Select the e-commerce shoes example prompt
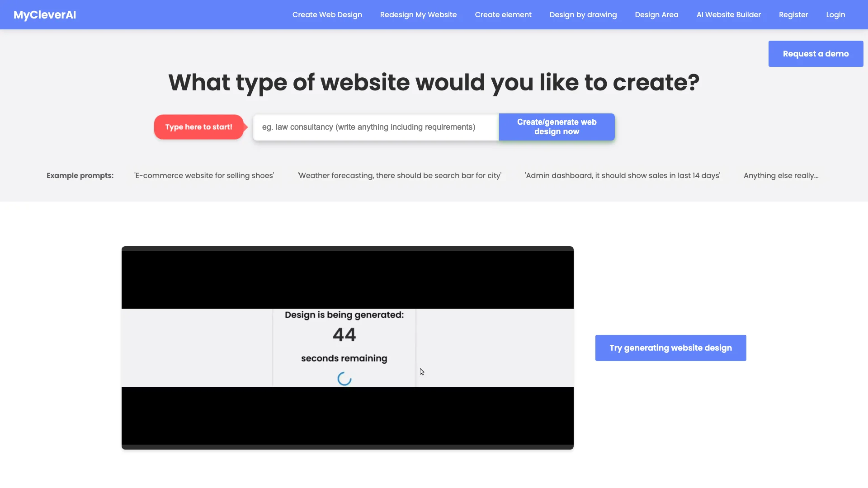This screenshot has height=488, width=868. [204, 175]
